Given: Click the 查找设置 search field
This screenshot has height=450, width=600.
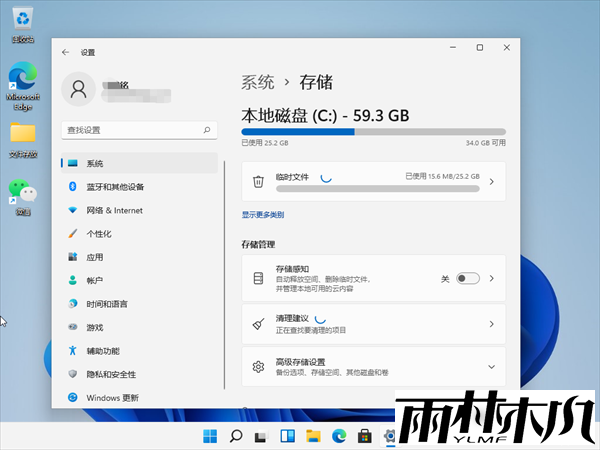Looking at the screenshot, I should 130,130.
